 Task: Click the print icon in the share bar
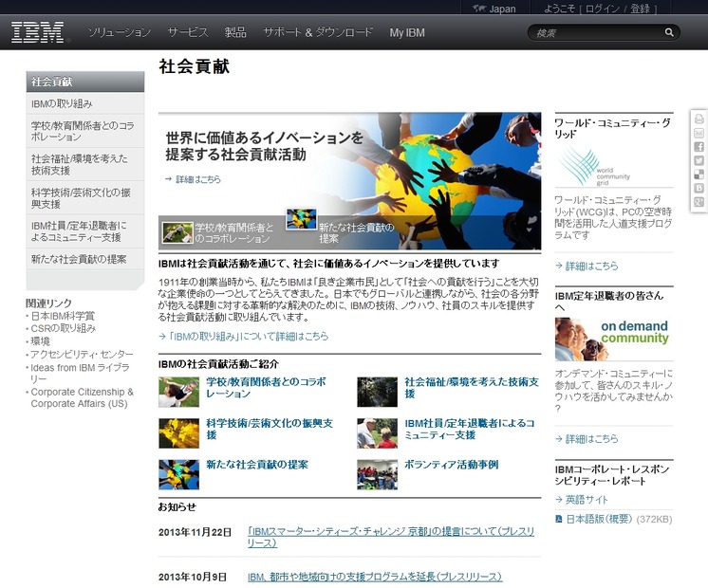(x=699, y=119)
